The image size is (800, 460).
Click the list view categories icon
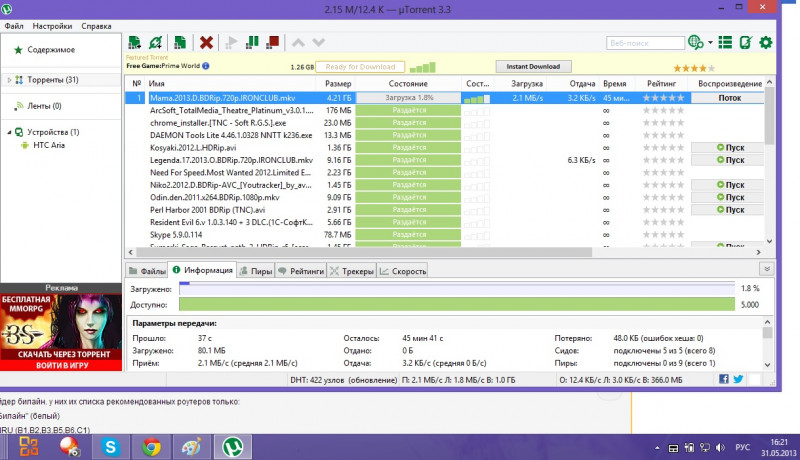click(725, 42)
